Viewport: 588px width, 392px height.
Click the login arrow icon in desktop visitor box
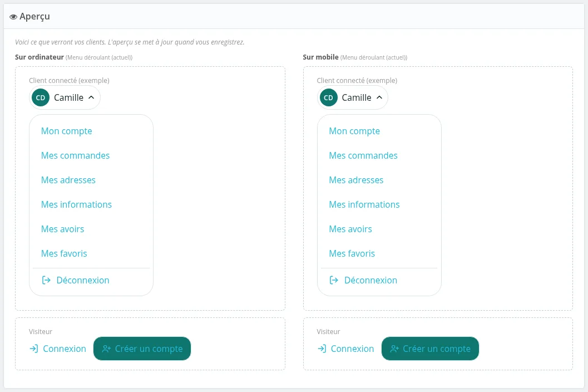[x=34, y=349]
